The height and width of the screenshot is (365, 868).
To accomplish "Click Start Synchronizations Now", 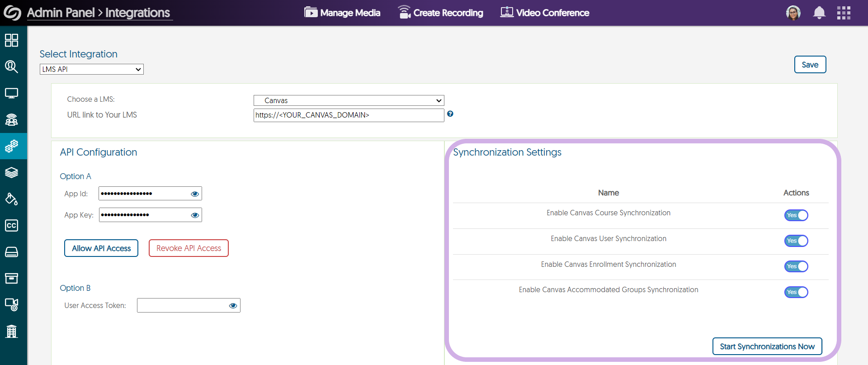I will pos(767,346).
